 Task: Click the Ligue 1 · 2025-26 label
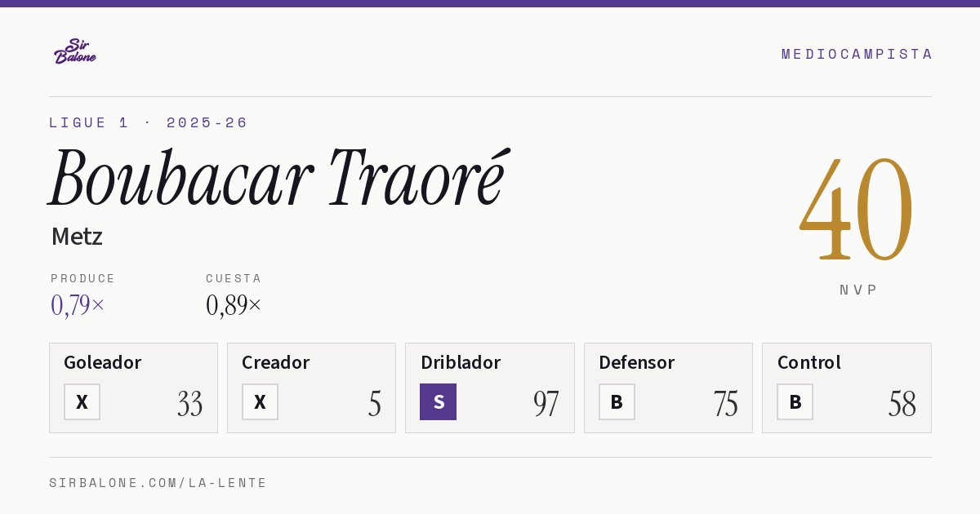tap(148, 122)
